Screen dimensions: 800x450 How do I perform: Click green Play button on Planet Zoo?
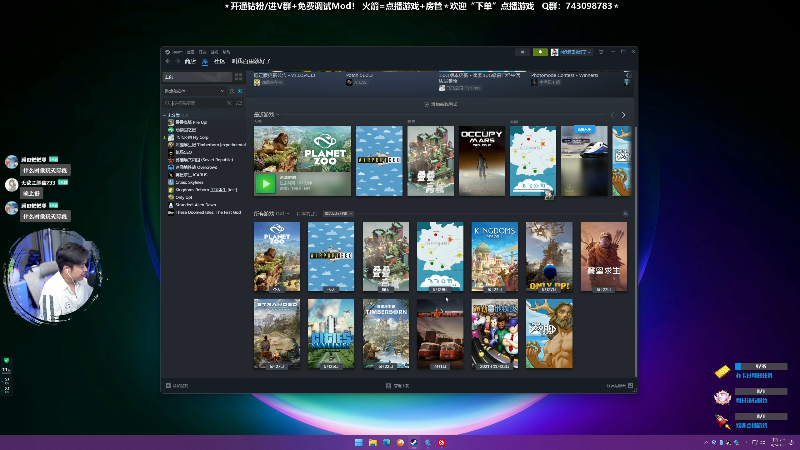[265, 184]
